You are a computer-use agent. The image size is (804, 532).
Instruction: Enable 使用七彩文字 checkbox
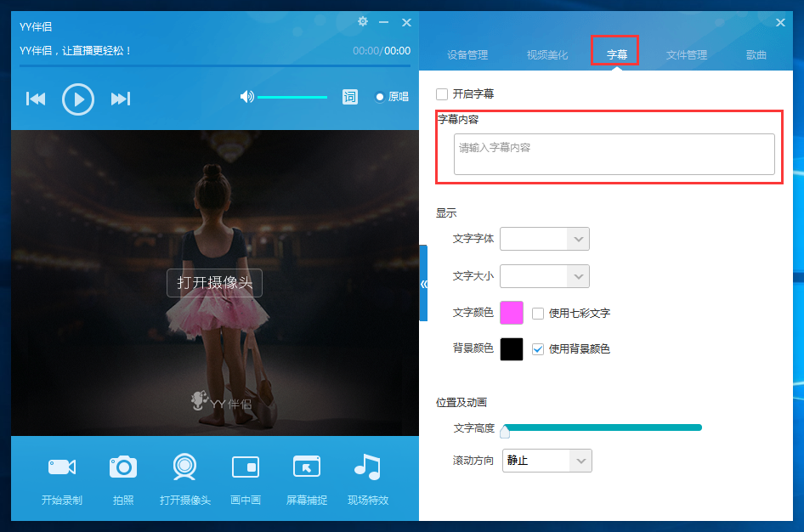[x=538, y=313]
